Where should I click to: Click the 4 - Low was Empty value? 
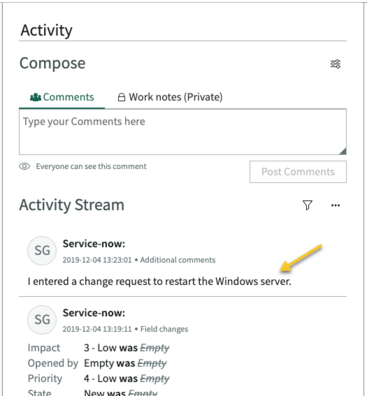[x=127, y=379]
